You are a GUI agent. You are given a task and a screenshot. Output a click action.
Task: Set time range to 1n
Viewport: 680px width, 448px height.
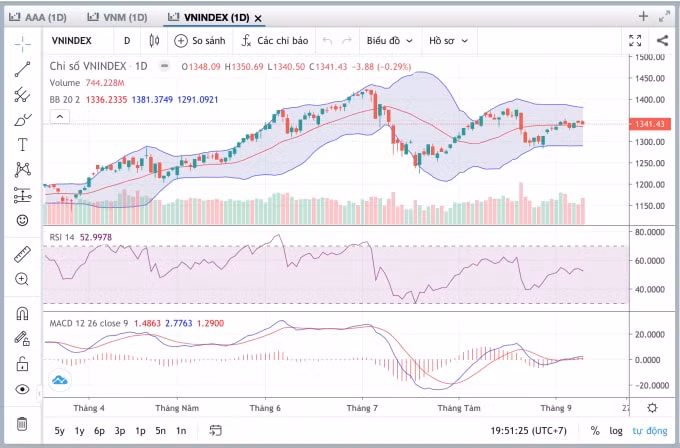click(181, 431)
